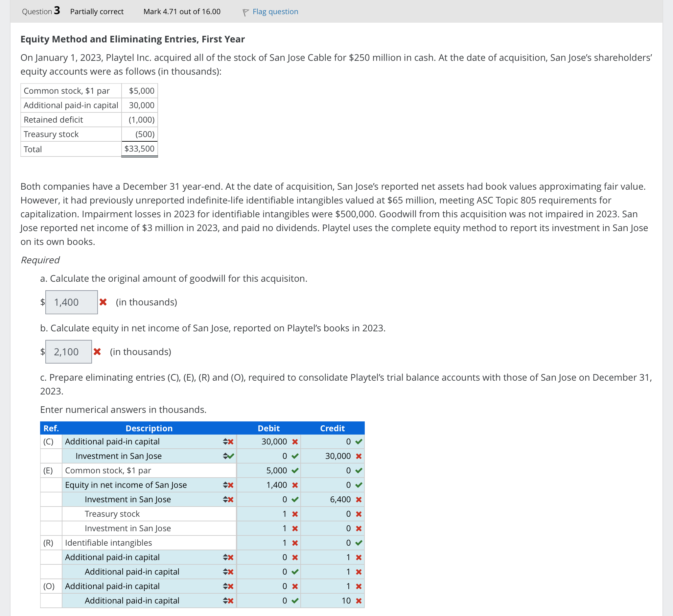Click the equity in net income input showing 2,100
The width and height of the screenshot is (673, 616).
tap(68, 352)
